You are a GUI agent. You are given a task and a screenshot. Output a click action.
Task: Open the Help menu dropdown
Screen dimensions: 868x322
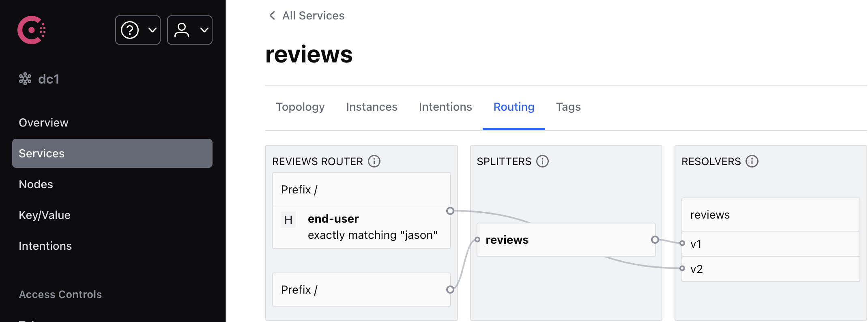[138, 30]
